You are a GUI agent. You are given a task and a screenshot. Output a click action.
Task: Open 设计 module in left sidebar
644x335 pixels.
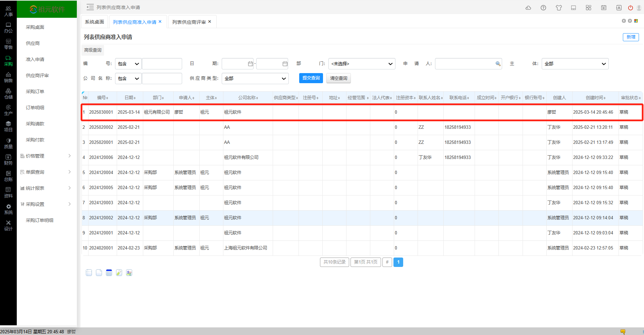8,226
